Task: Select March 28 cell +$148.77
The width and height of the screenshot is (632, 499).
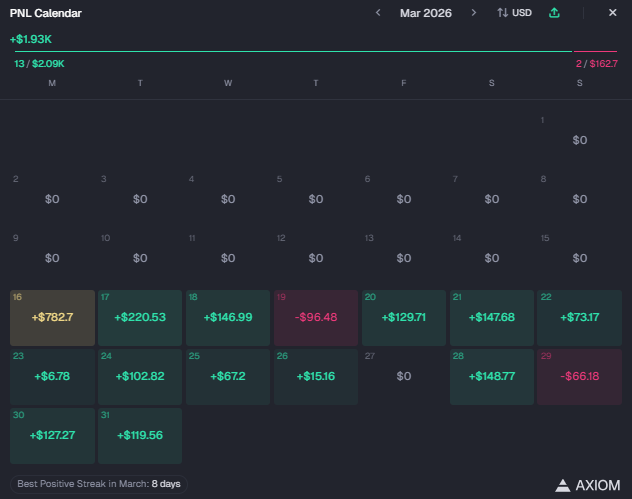Action: (492, 377)
